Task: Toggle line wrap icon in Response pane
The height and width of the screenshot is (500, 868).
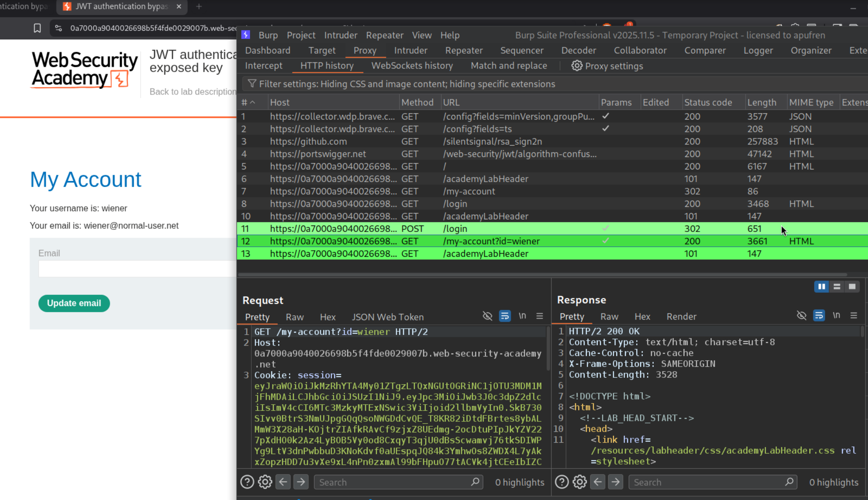Action: (819, 316)
